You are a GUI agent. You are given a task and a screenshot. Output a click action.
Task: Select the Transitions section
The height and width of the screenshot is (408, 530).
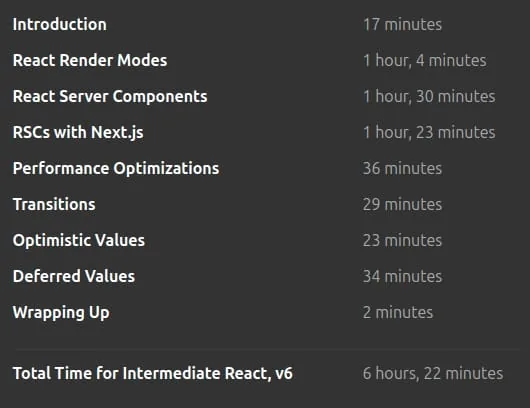[54, 204]
